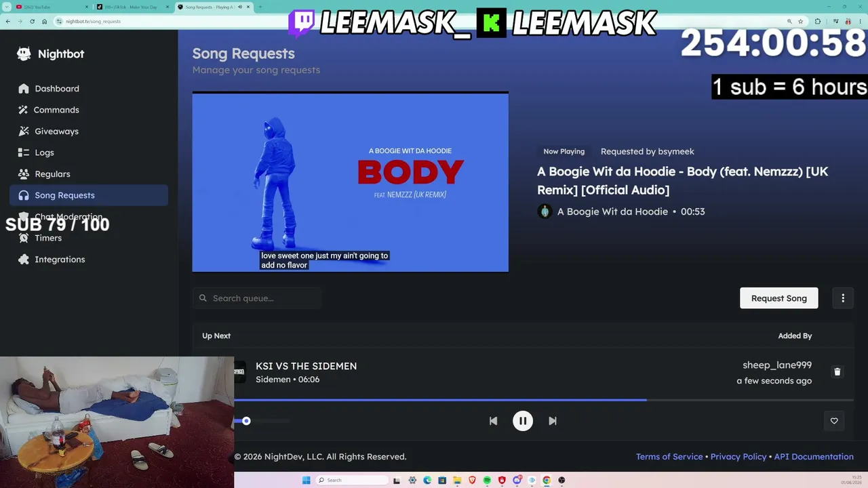Click the Chrome icon in the taskbar
The width and height of the screenshot is (868, 488).
[547, 481]
